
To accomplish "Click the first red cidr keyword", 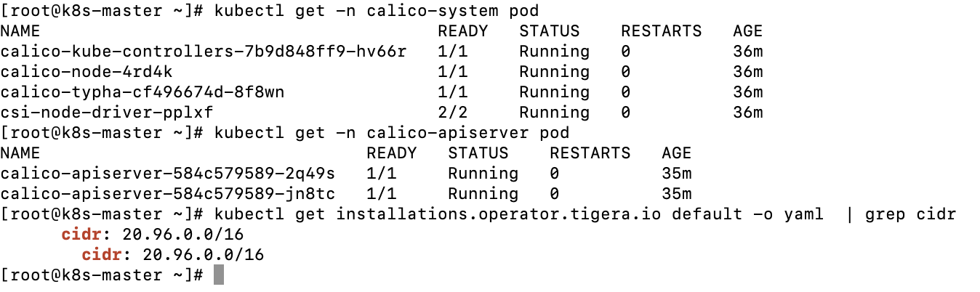I will (81, 235).
